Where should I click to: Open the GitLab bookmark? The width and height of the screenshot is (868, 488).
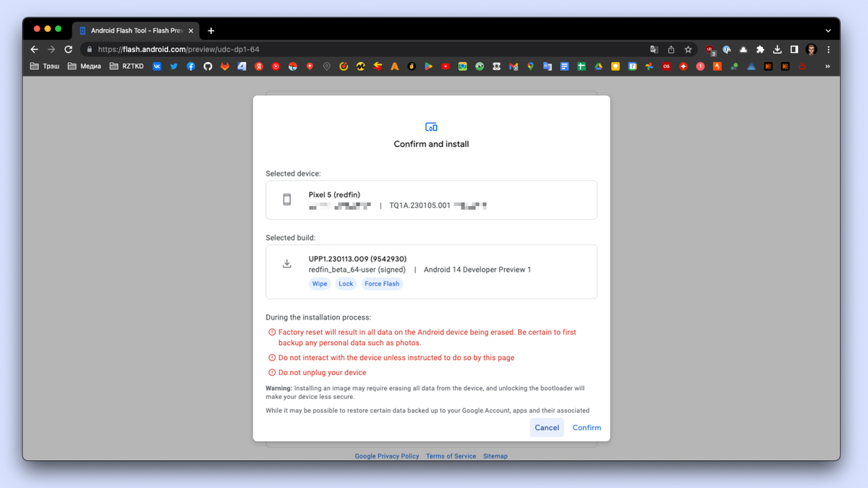pyautogui.click(x=224, y=66)
